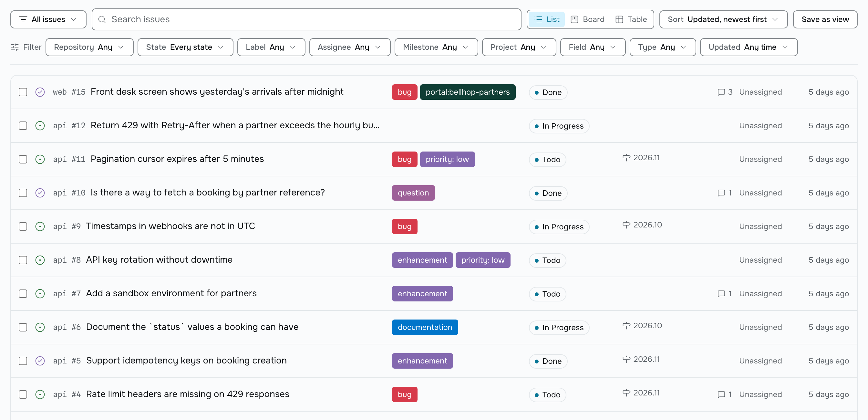Open the Milestone filter menu
This screenshot has width=868, height=420.
pyautogui.click(x=436, y=47)
